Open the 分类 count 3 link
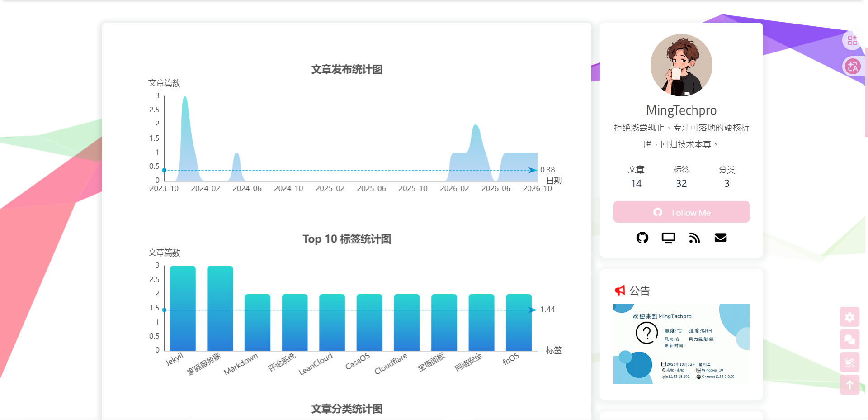The width and height of the screenshot is (868, 420). coord(727,177)
